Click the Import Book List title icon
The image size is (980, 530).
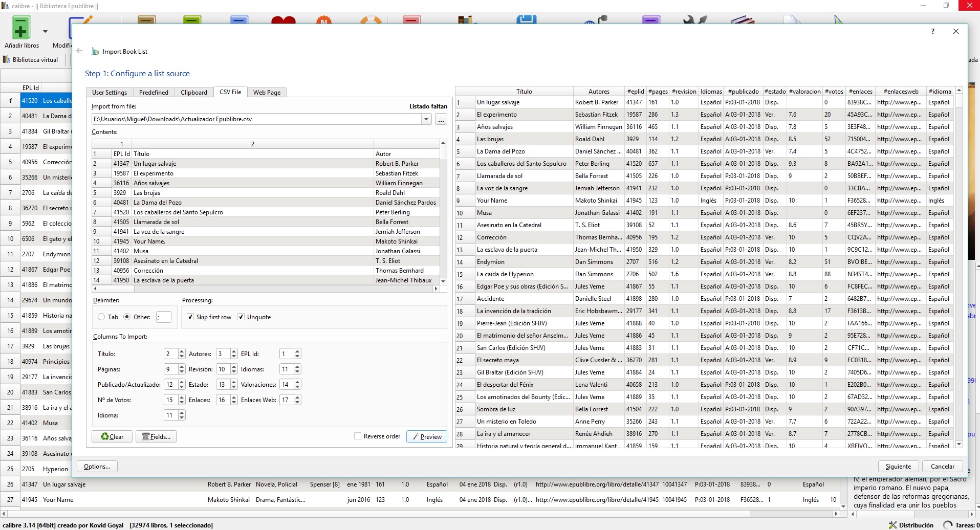point(95,51)
